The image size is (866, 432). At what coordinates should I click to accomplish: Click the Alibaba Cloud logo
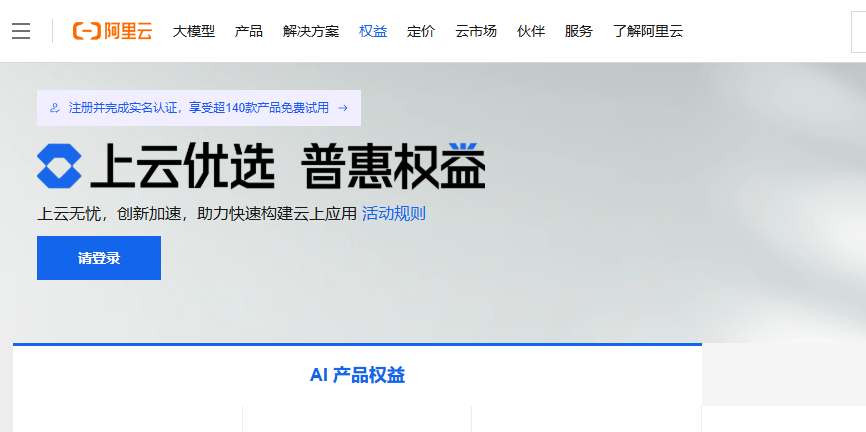pos(112,31)
